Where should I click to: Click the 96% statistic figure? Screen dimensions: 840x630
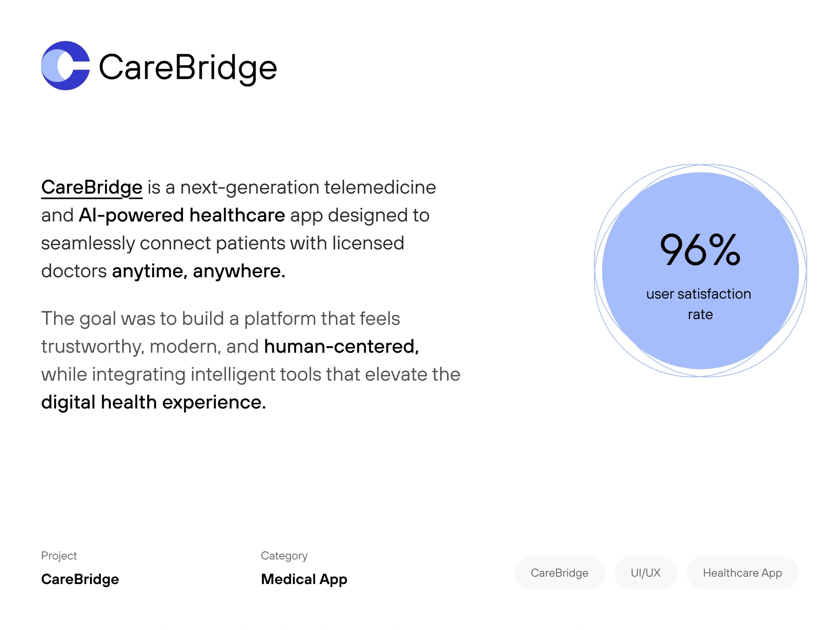(x=700, y=249)
